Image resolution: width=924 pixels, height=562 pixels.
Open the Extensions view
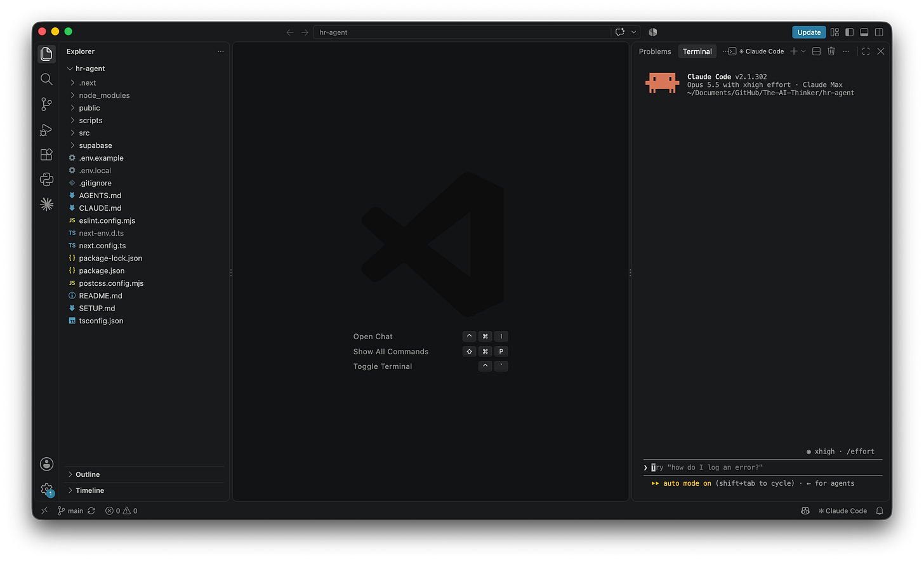coord(46,154)
